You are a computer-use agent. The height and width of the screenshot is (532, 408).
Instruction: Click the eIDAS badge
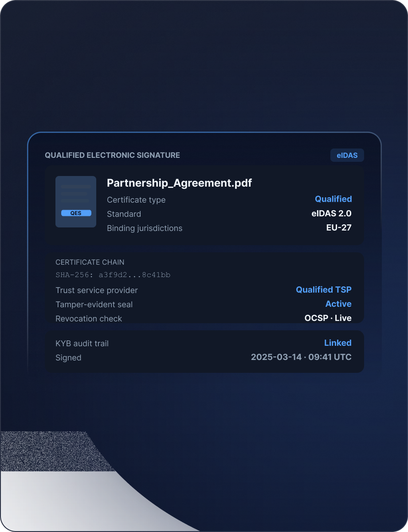[347, 156]
